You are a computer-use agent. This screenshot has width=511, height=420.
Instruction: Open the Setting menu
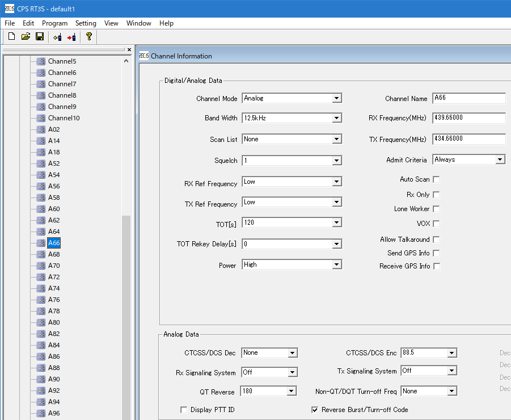point(86,23)
